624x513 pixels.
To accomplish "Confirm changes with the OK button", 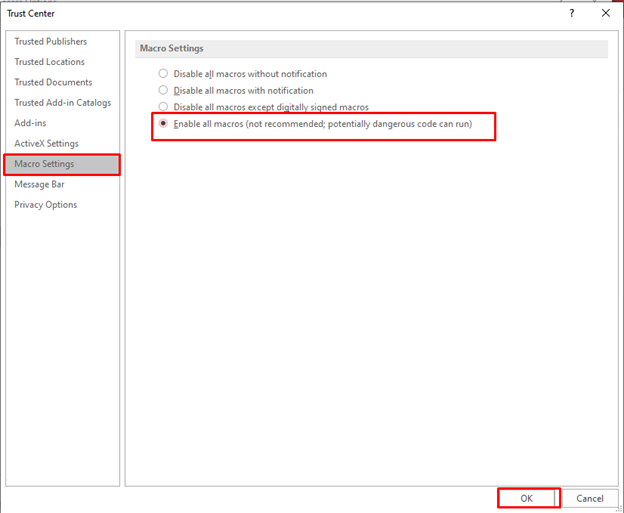I will 527,498.
